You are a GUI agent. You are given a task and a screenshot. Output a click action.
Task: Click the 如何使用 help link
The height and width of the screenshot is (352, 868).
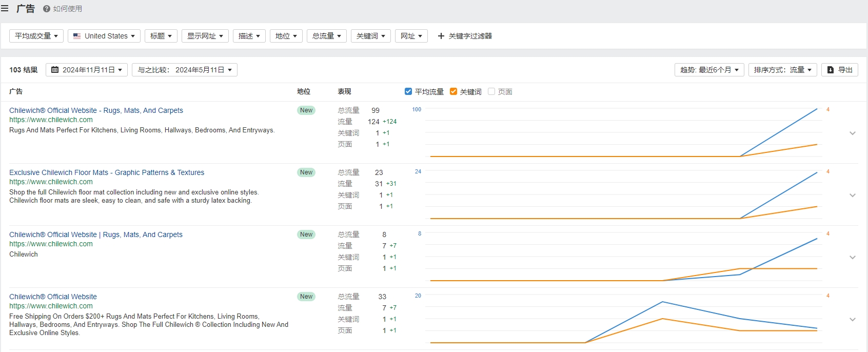click(x=67, y=9)
